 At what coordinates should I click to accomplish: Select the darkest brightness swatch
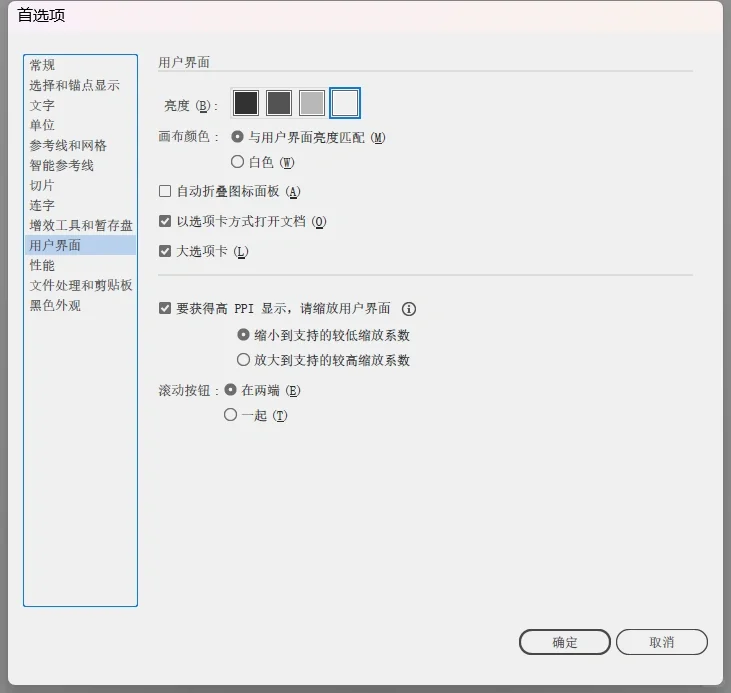[246, 103]
